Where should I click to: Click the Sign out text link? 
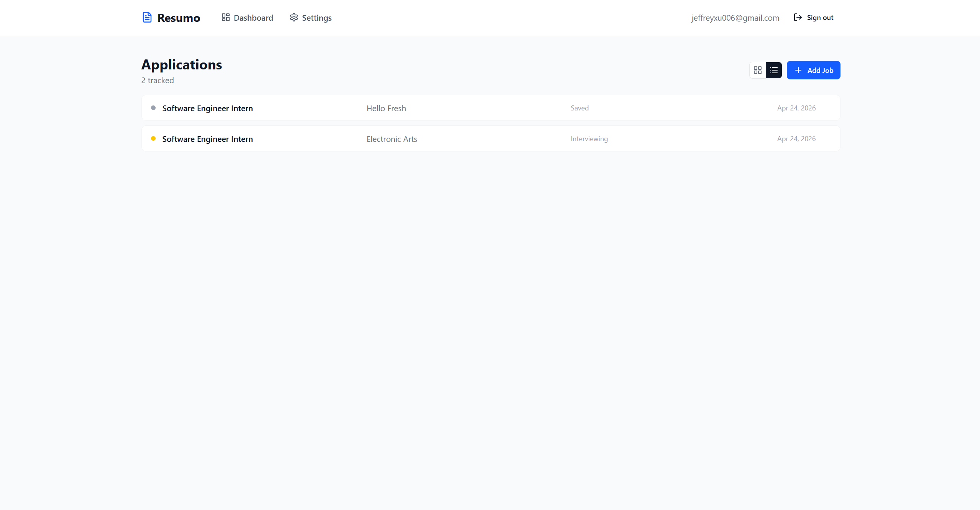pos(820,18)
